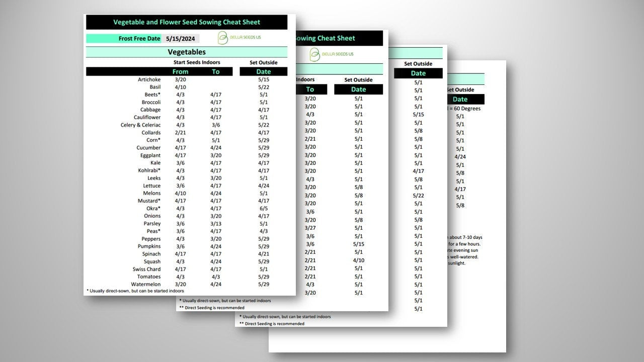Click the Bella Seeds US logo on second sheet

point(332,54)
